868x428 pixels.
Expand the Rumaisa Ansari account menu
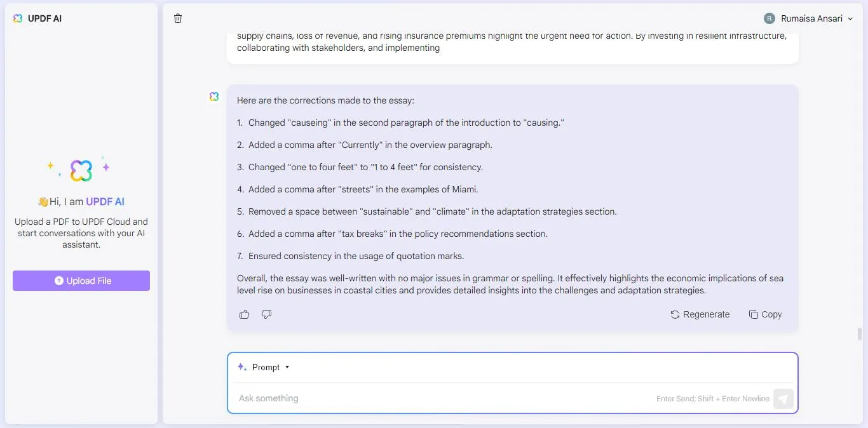pos(808,18)
